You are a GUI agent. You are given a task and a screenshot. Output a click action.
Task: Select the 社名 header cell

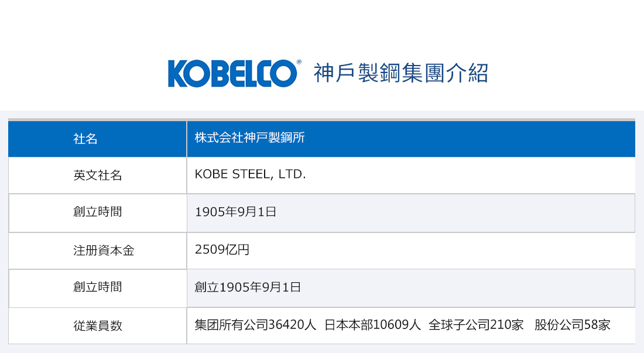(x=97, y=139)
